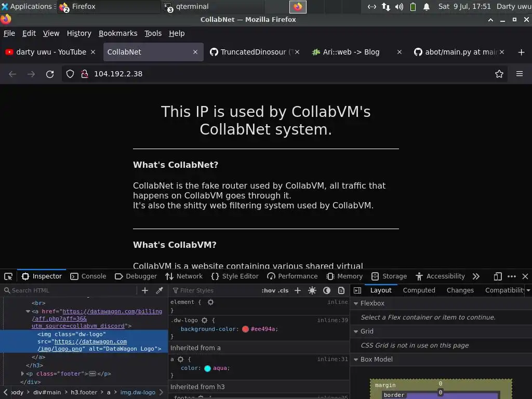Click in the Filter Styles field
This screenshot has width=532, height=399.
[x=216, y=290]
